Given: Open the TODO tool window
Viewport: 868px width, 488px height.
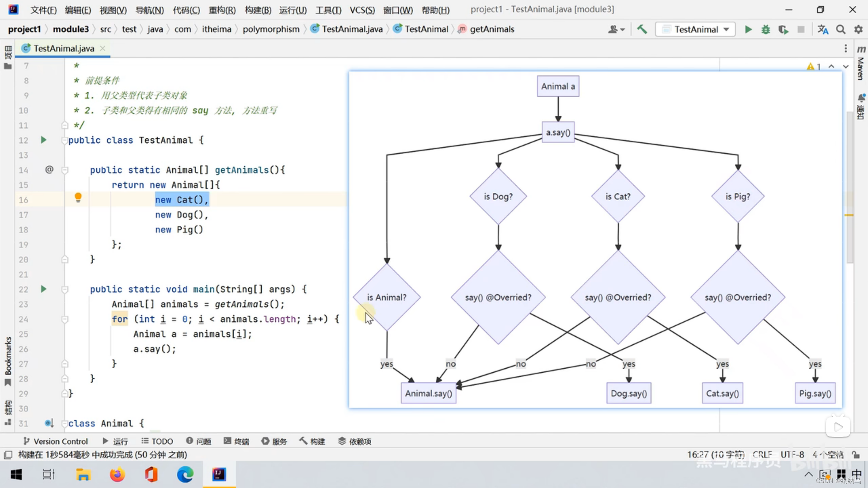Looking at the screenshot, I should point(157,441).
